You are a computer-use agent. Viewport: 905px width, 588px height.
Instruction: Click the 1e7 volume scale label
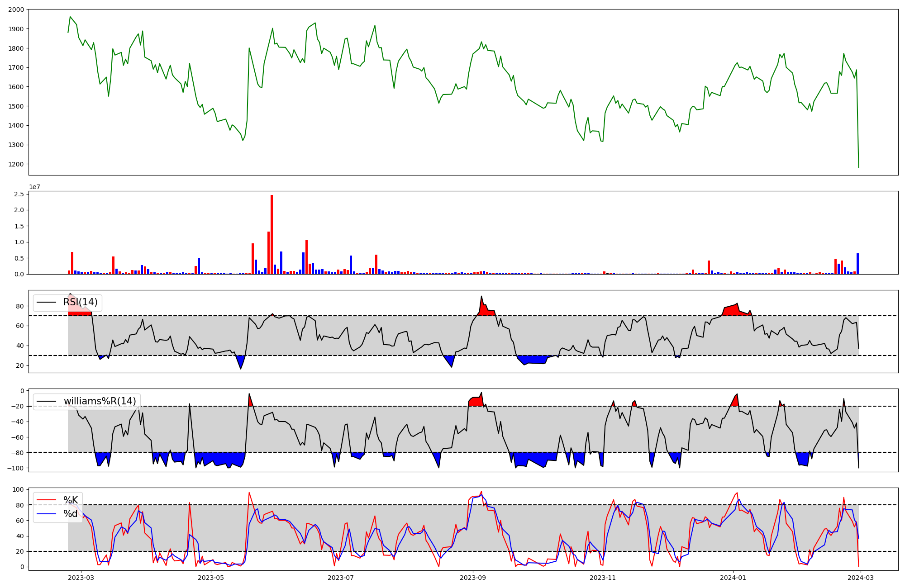click(34, 187)
